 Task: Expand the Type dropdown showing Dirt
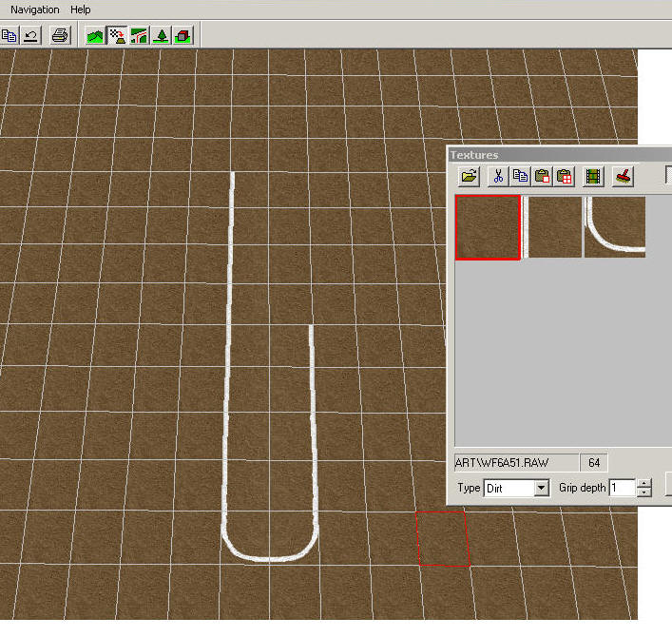tap(542, 488)
